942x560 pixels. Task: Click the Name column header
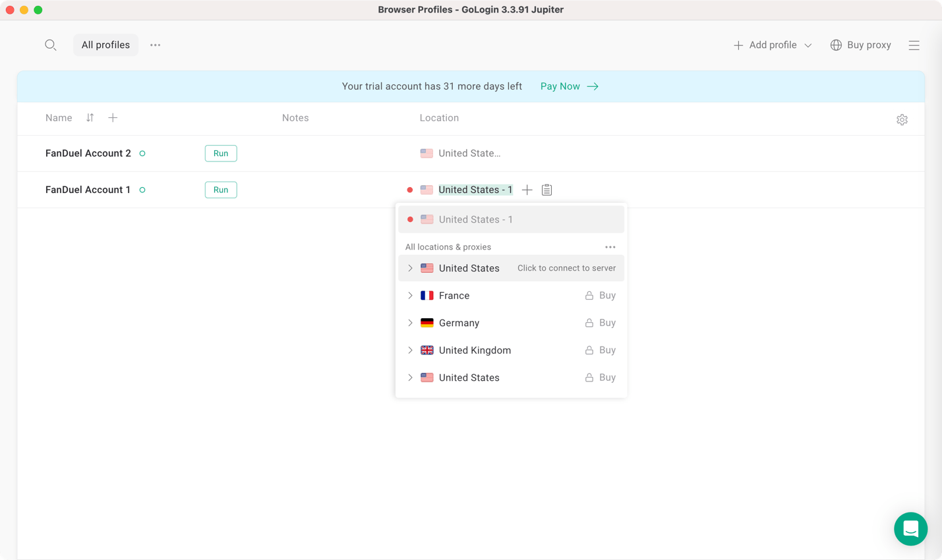pos(59,118)
